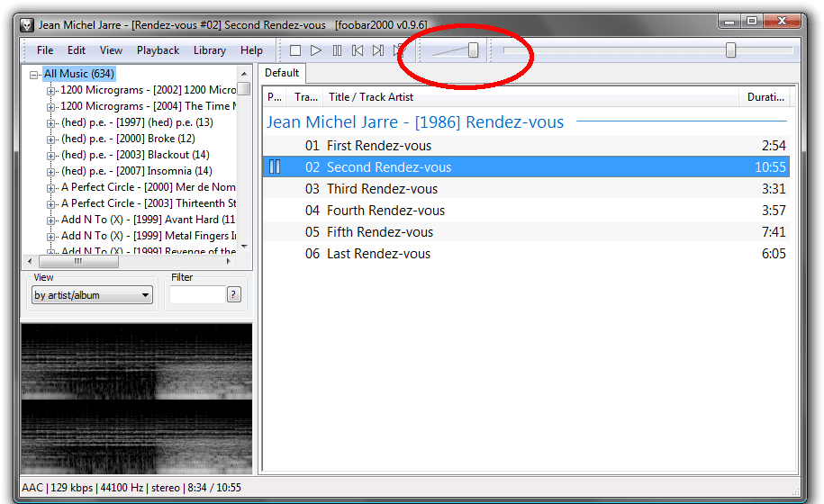Expand A Perfect Circle [2003] Thirteenth Step
The height and width of the screenshot is (504, 824).
point(50,204)
